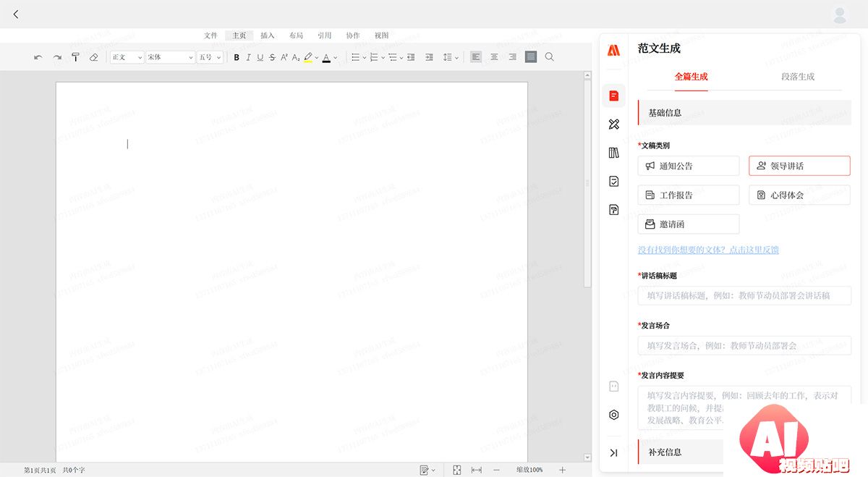This screenshot has height=477, width=868.
Task: Clear formatting with the eraser icon
Action: click(x=93, y=57)
